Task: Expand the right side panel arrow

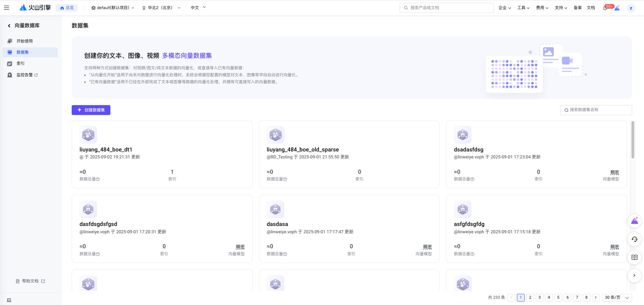Action: click(x=635, y=275)
